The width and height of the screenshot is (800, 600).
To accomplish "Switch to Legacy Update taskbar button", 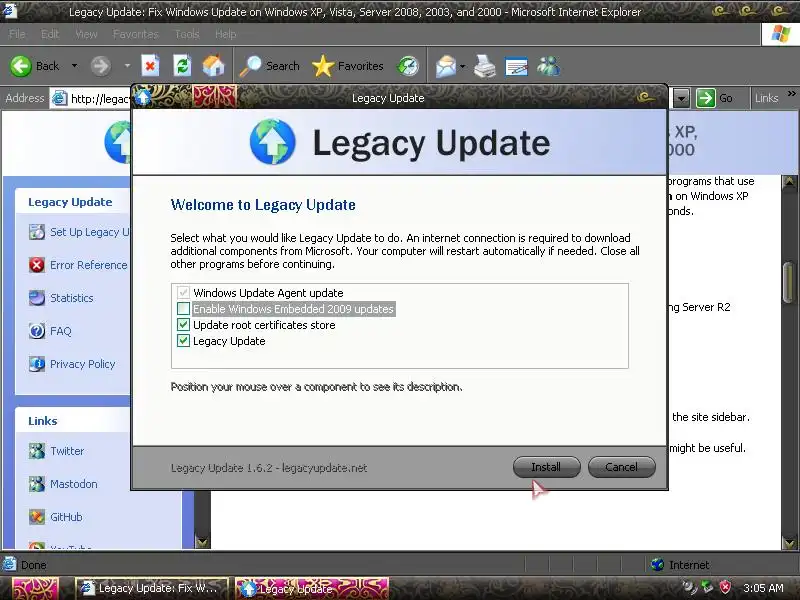I will click(312, 588).
